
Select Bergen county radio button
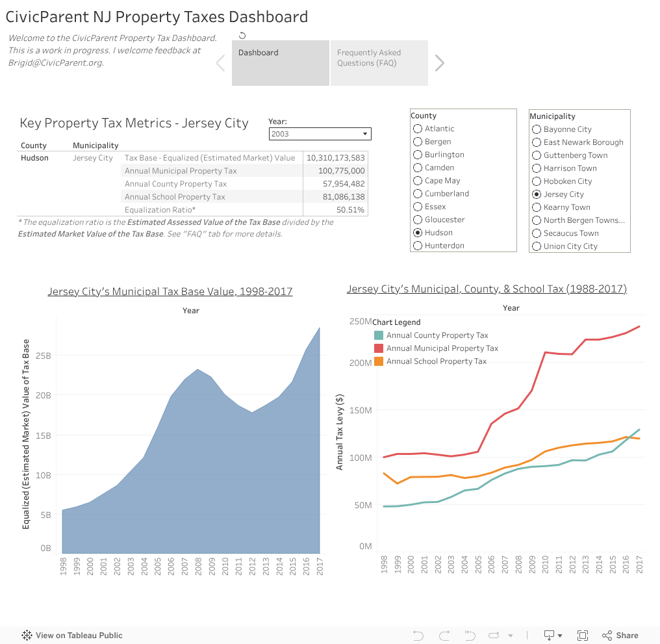point(418,142)
